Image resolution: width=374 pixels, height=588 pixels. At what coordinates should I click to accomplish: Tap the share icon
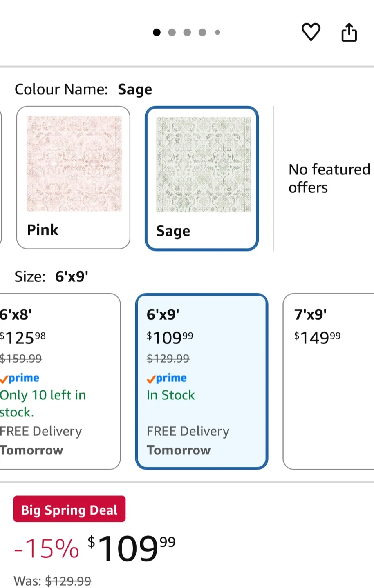click(x=349, y=32)
